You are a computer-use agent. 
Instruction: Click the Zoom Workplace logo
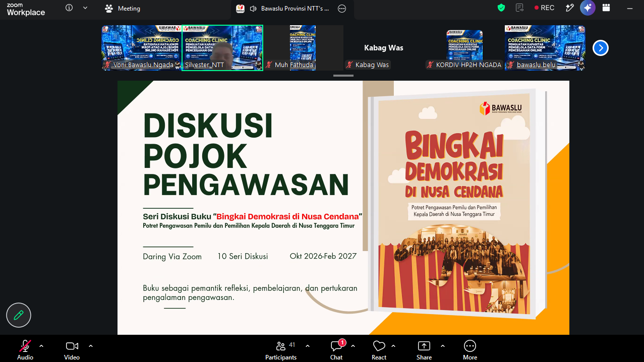click(26, 9)
